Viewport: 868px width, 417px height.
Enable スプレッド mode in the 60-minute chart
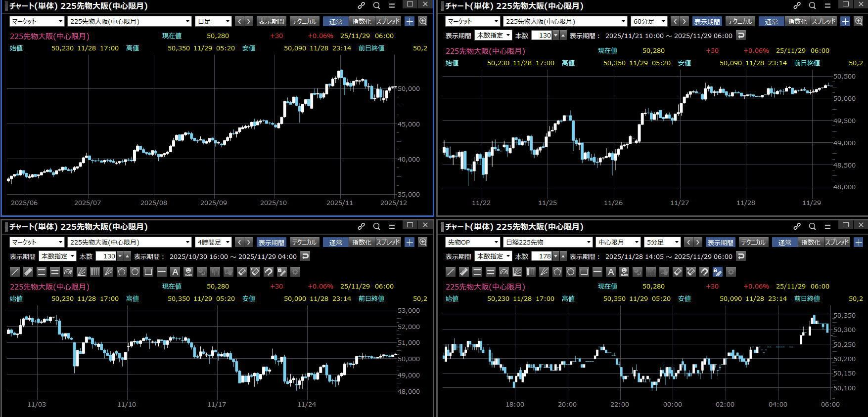[824, 21]
